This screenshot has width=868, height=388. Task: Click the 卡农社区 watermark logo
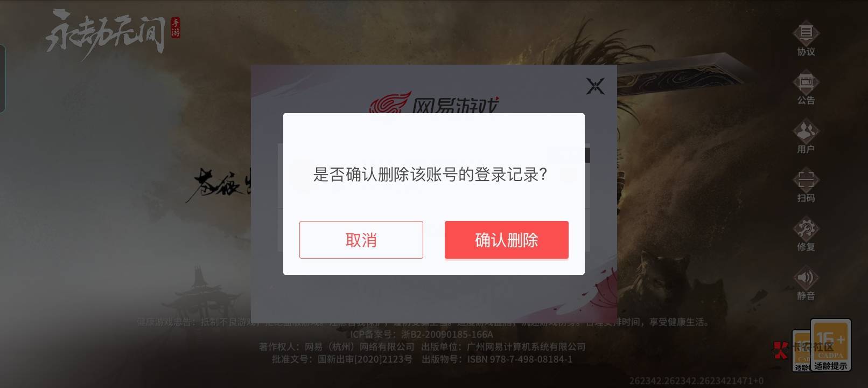click(804, 348)
